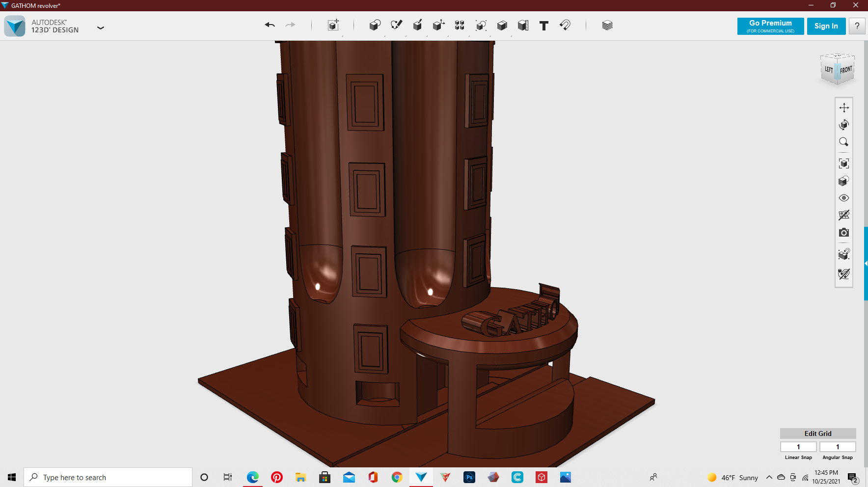The height and width of the screenshot is (487, 868).
Task: Expand the blue side panel arrow
Action: [866, 263]
